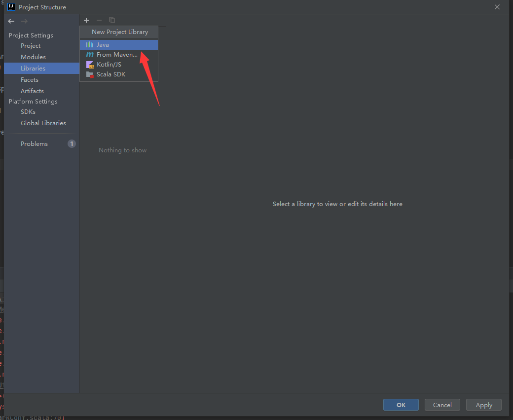513x420 pixels.
Task: Choose From Maven... option
Action: [119, 55]
